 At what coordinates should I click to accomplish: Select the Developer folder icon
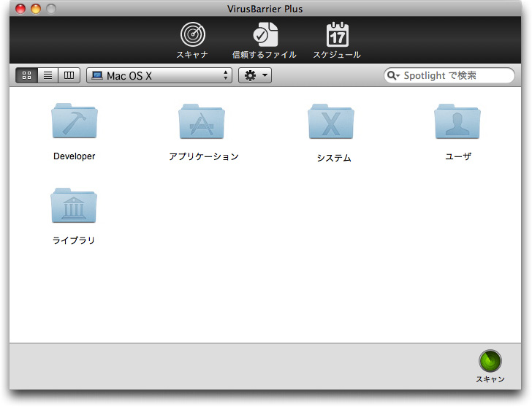pos(75,121)
